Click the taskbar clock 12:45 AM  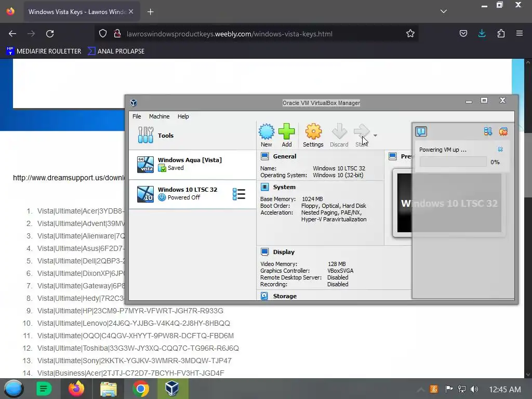(505, 390)
